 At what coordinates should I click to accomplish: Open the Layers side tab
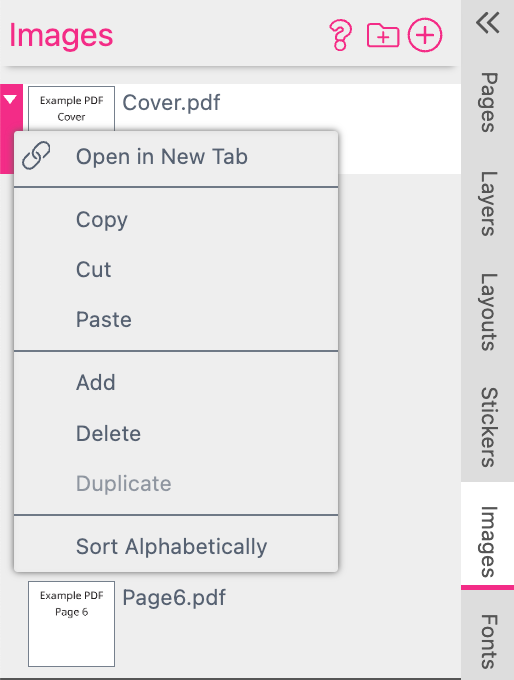(x=488, y=203)
